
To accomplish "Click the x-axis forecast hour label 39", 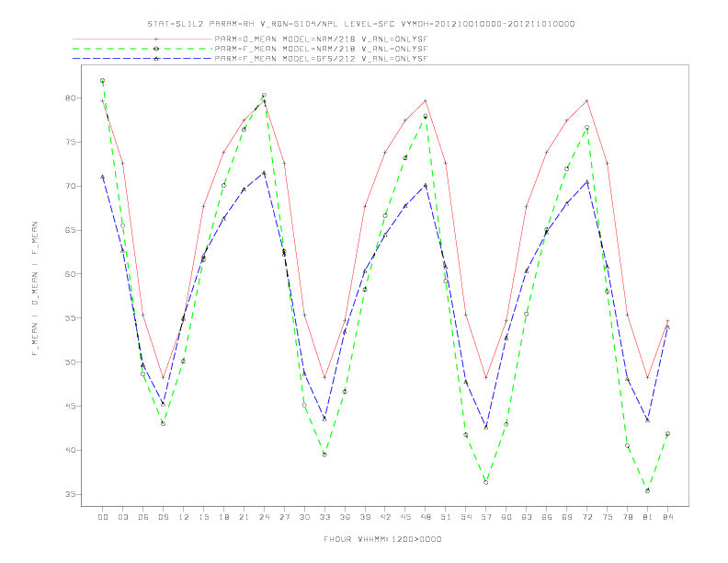I will 365,517.
